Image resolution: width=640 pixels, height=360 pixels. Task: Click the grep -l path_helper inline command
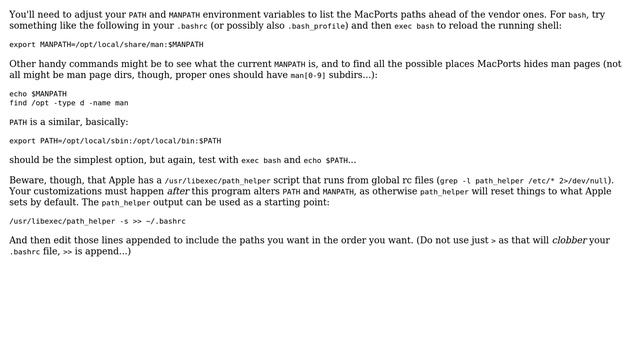coord(524,181)
